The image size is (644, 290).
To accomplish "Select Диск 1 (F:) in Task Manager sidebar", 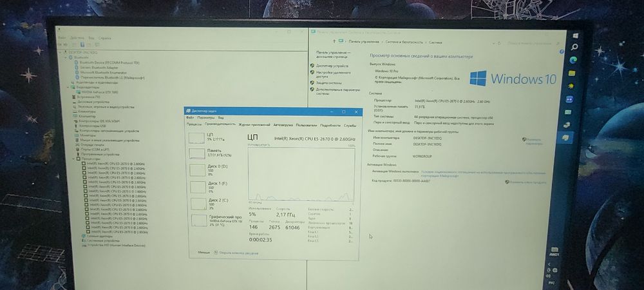I will pyautogui.click(x=217, y=188).
